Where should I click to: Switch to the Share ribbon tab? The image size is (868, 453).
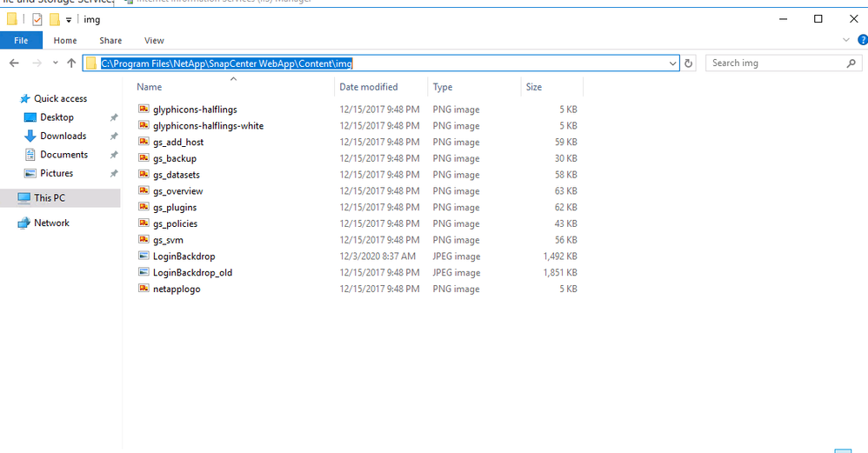(x=110, y=40)
